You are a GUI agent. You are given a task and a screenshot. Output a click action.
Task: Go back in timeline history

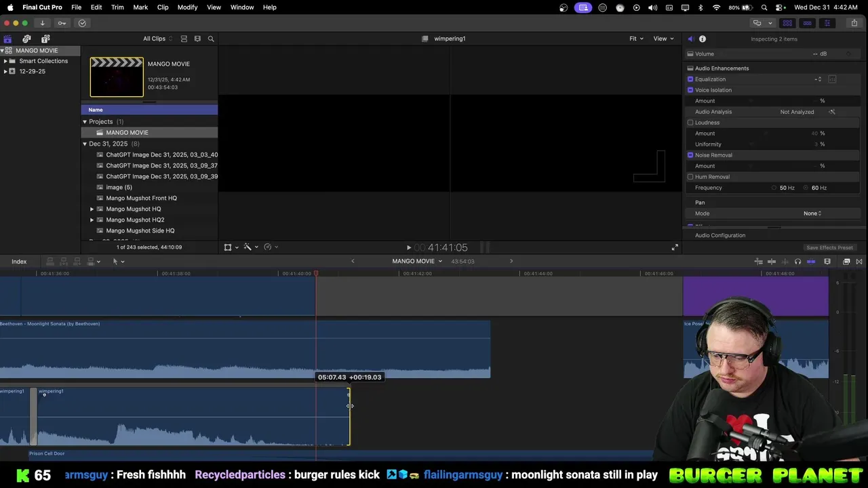click(x=353, y=262)
